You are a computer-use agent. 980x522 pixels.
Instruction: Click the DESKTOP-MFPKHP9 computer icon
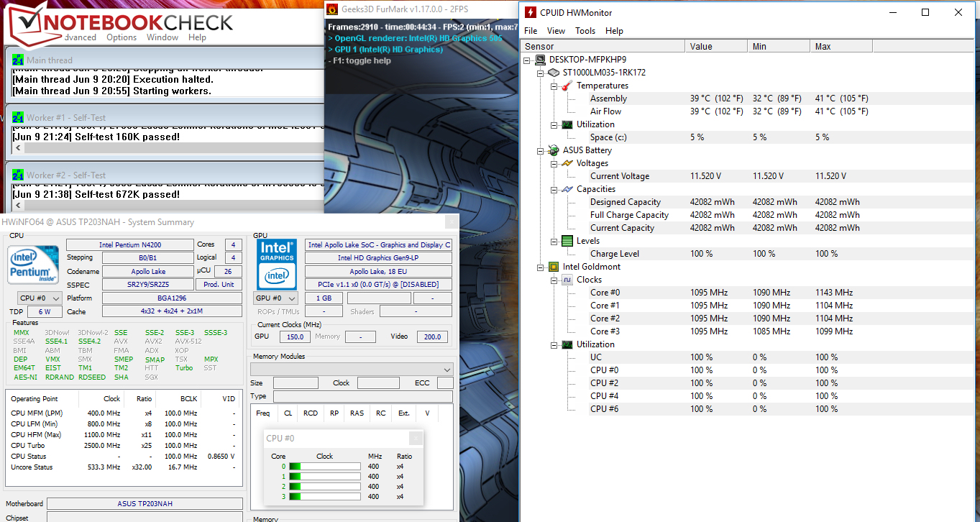tap(541, 60)
